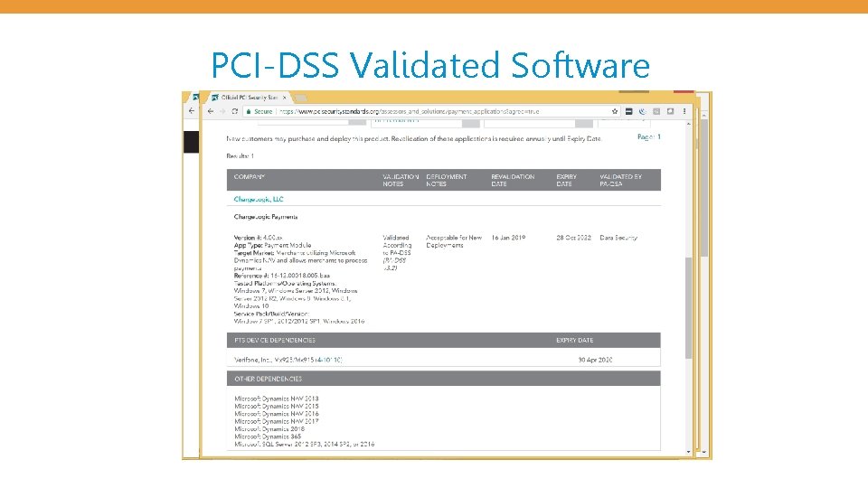868x488 pixels.
Task: Click the Microsoft Dynamics NAV 2017 entry
Action: (277, 421)
